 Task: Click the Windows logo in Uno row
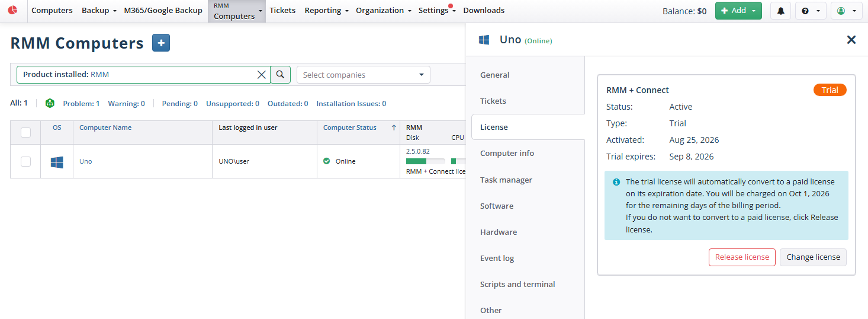click(x=57, y=161)
